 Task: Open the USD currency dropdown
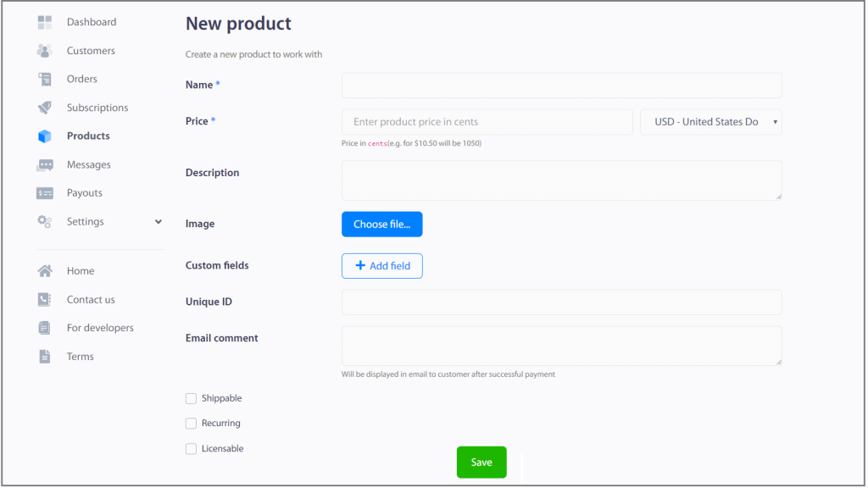coord(711,122)
